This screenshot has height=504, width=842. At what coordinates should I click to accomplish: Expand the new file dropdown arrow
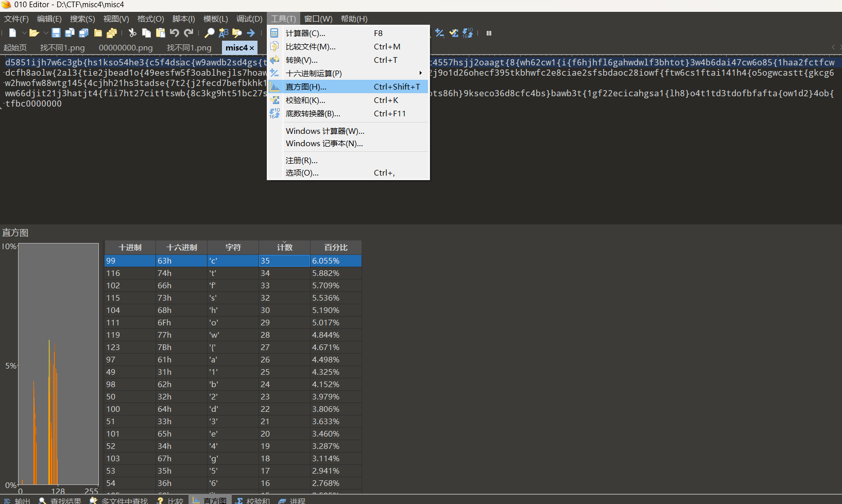[x=24, y=33]
